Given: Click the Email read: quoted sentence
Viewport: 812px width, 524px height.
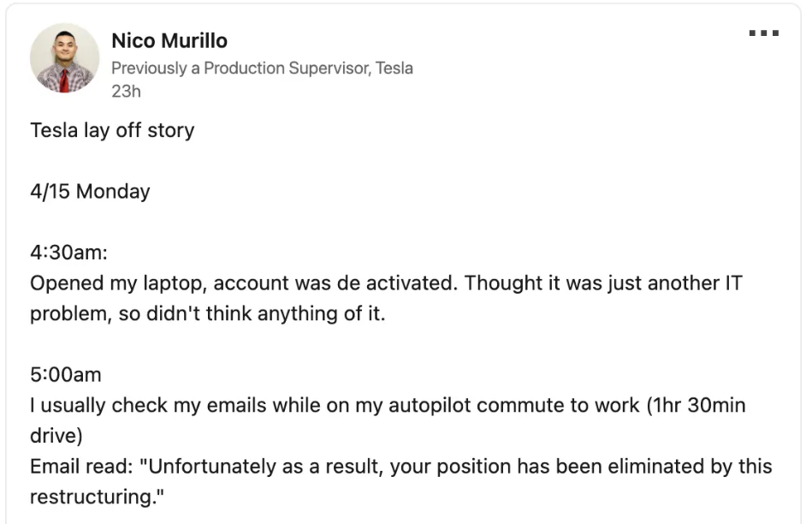Looking at the screenshot, I should pos(400,467).
